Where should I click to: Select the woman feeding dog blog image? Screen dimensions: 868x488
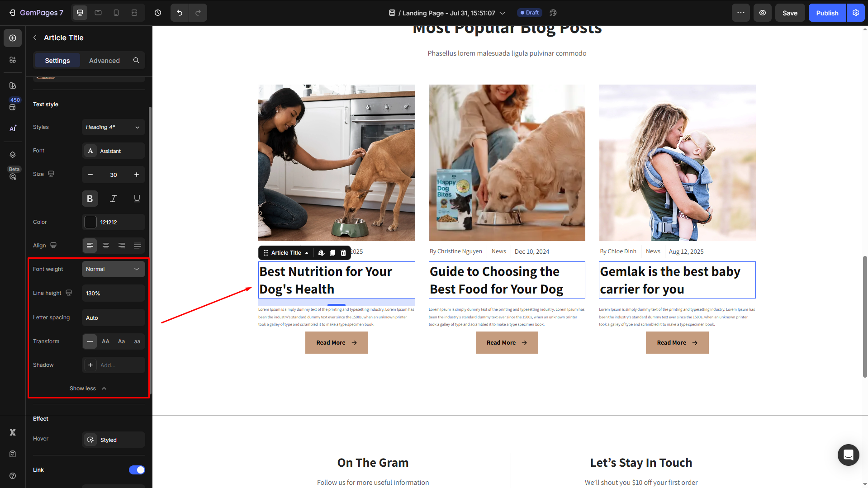pyautogui.click(x=337, y=163)
